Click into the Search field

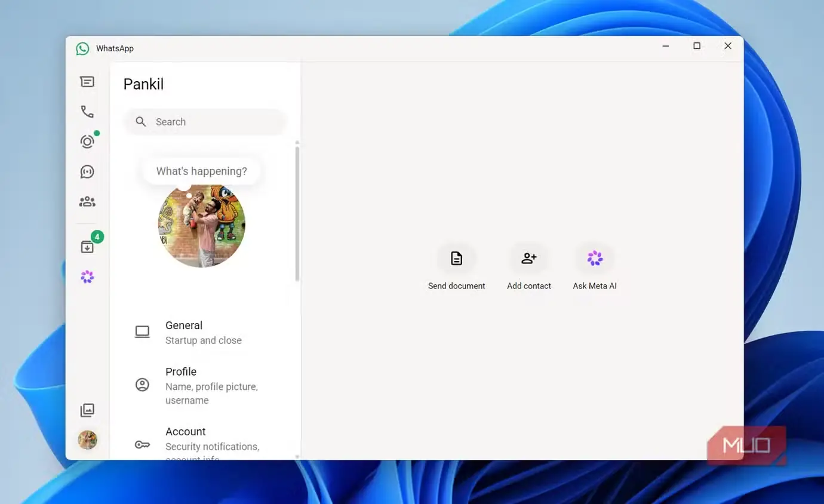(x=205, y=122)
